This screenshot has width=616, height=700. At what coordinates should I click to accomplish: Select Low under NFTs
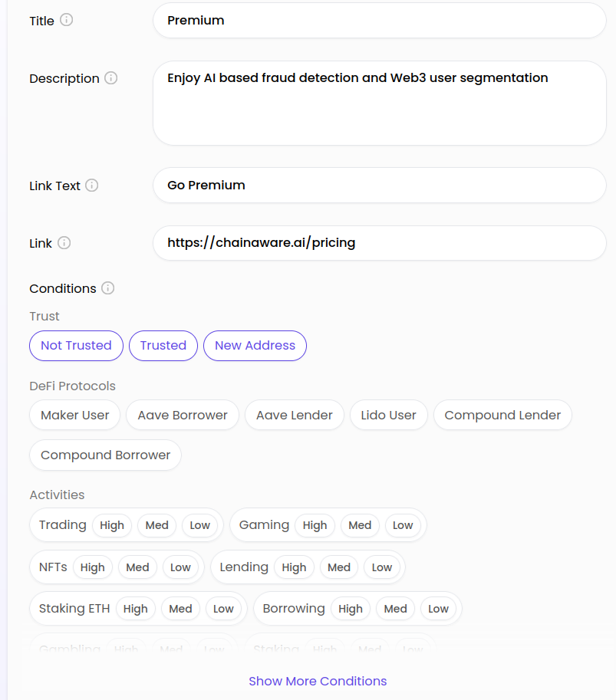(180, 567)
